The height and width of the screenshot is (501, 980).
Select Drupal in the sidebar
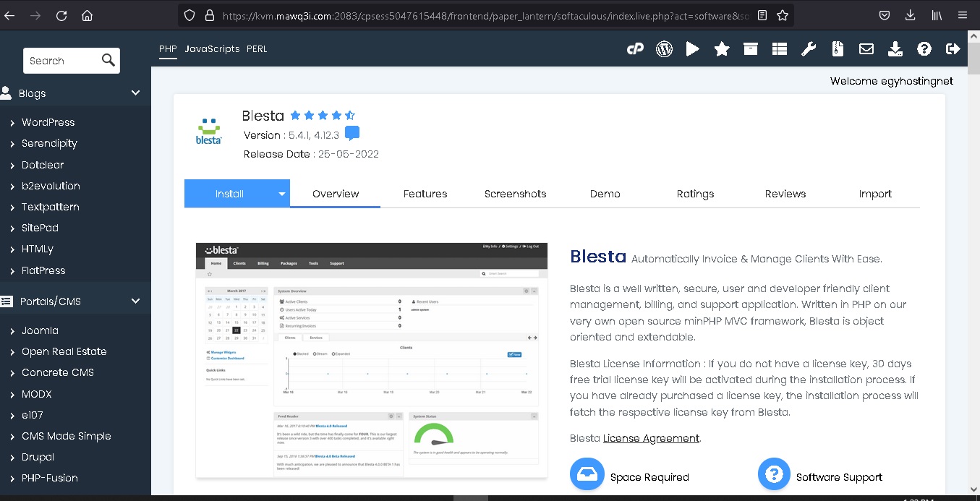38,457
